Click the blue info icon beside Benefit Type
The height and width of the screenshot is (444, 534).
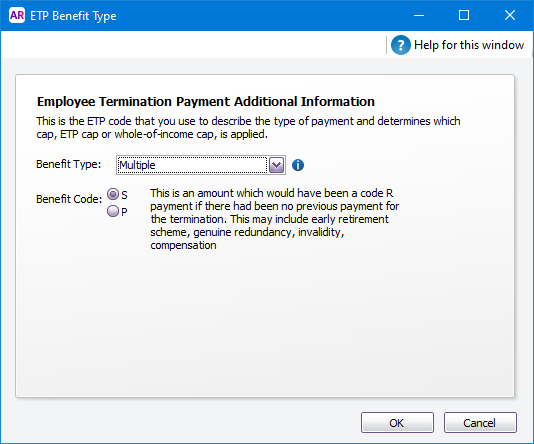(x=298, y=165)
